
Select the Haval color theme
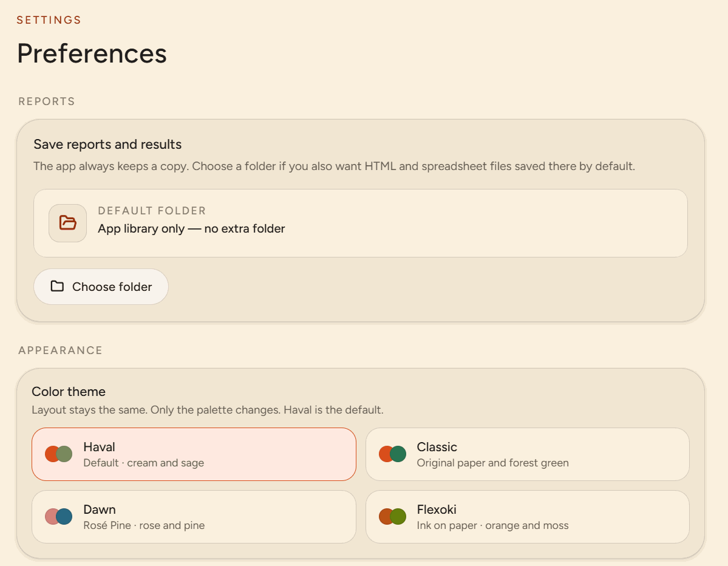(194, 454)
